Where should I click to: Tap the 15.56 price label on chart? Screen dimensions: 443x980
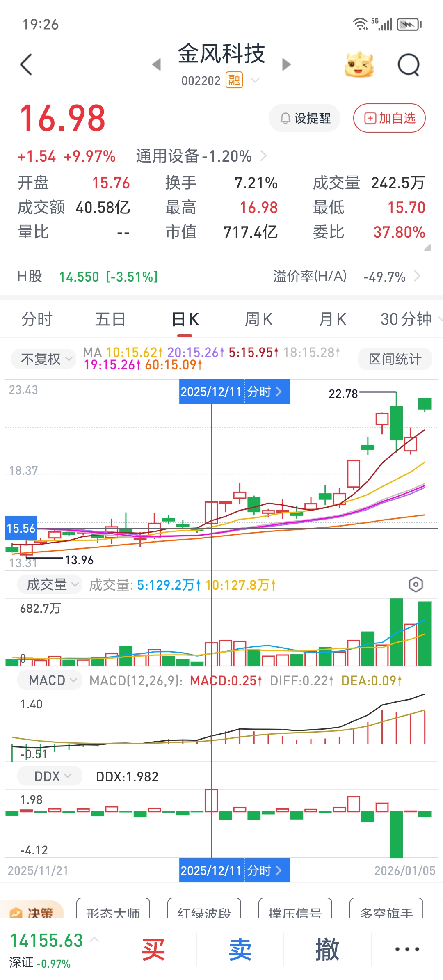(21, 528)
